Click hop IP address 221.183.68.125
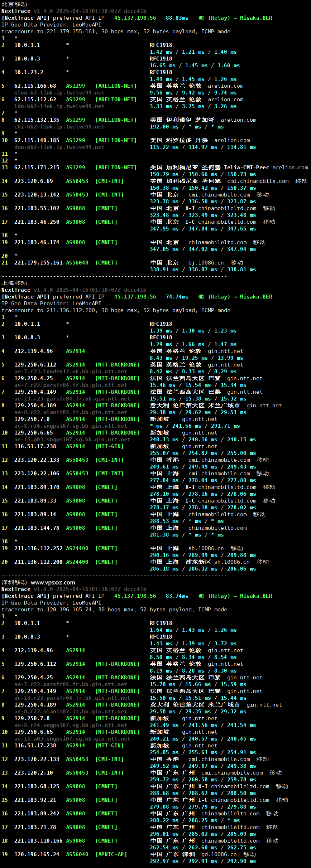This screenshot has width=311, height=868. point(37,786)
